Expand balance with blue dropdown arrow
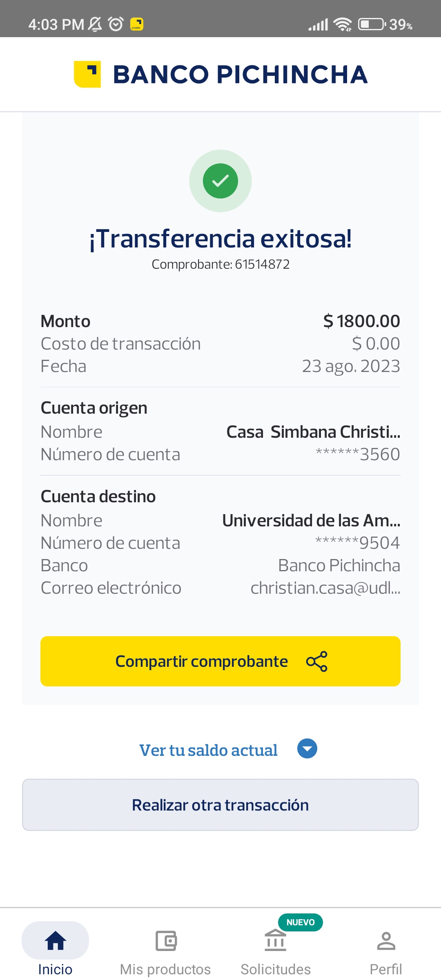 pos(307,749)
